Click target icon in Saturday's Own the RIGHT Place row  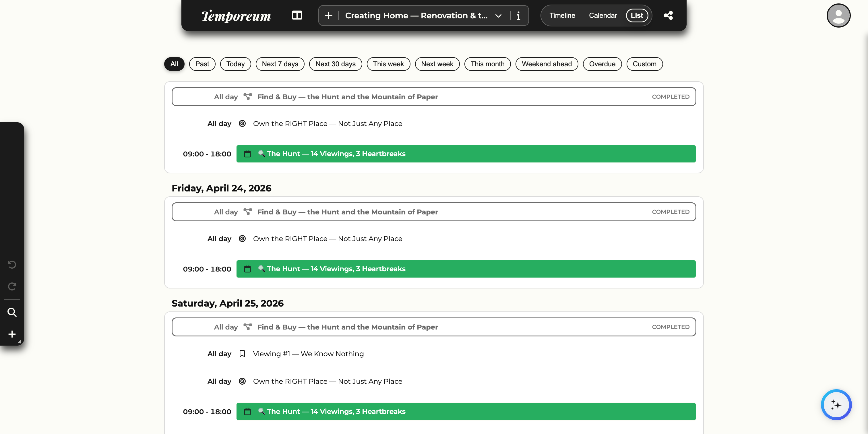click(242, 381)
